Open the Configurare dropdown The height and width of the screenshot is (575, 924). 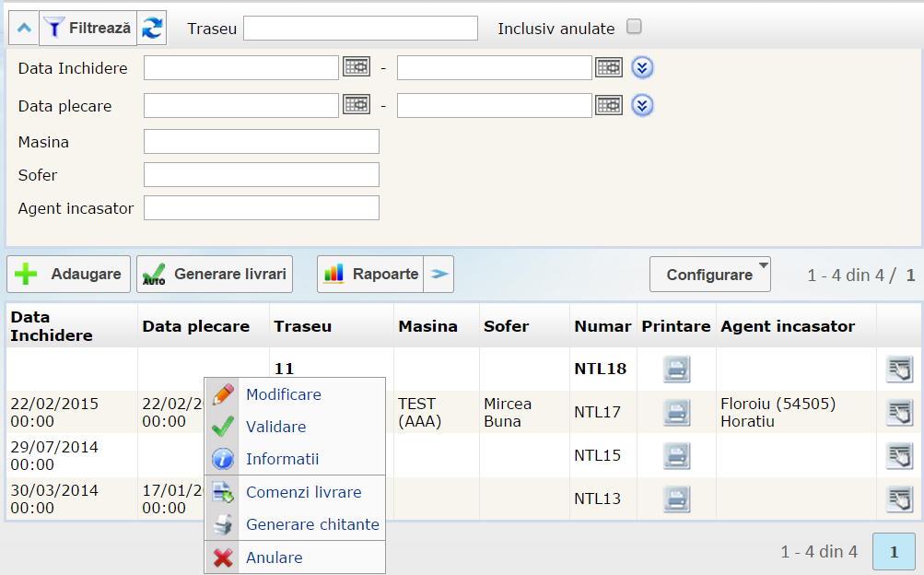(709, 275)
